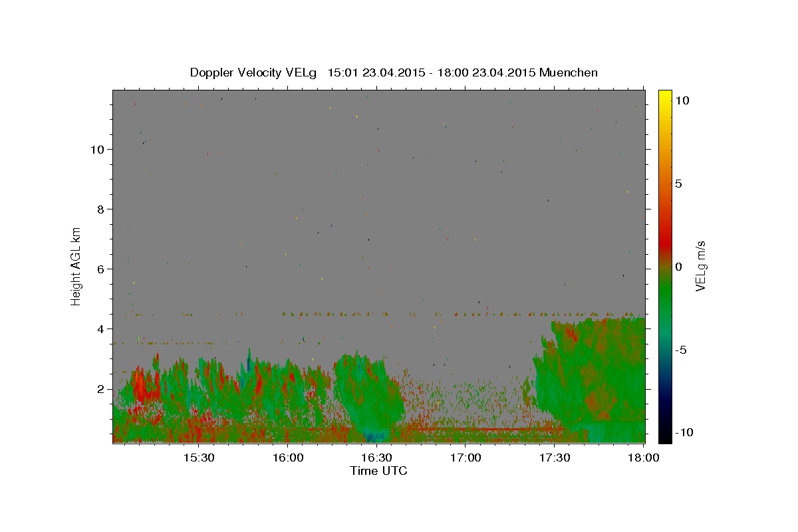The image size is (798, 532).
Task: Click the plot title 'Doppler Velocity VELg'
Action: (254, 72)
